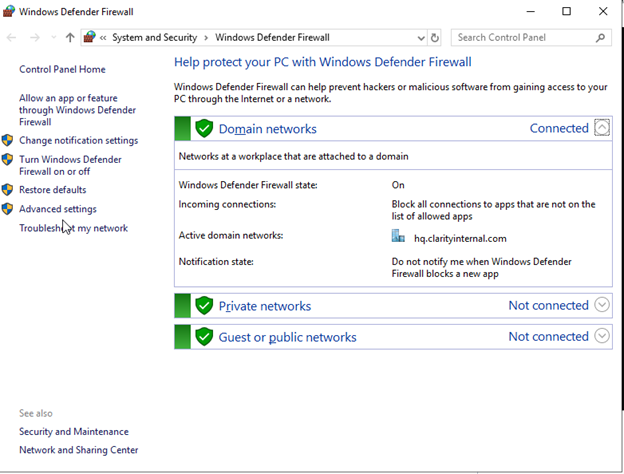The height and width of the screenshot is (474, 624).
Task: Click green shield icon of Domain networks
Action: [204, 129]
